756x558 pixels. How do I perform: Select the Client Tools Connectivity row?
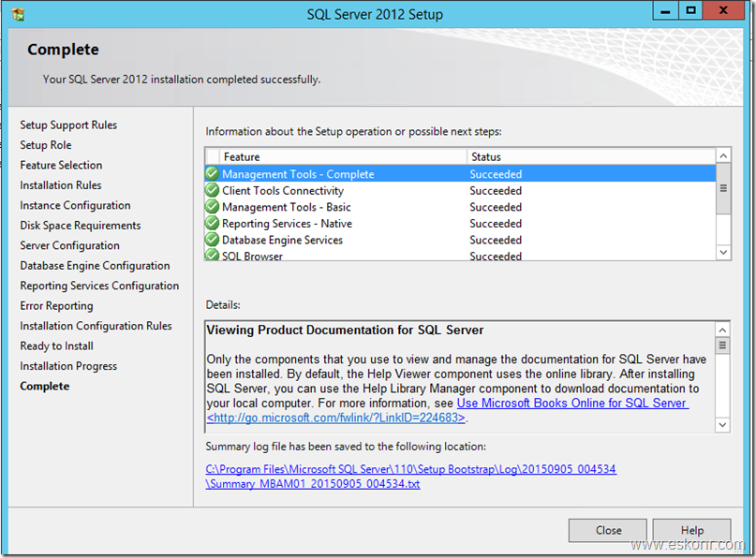461,190
